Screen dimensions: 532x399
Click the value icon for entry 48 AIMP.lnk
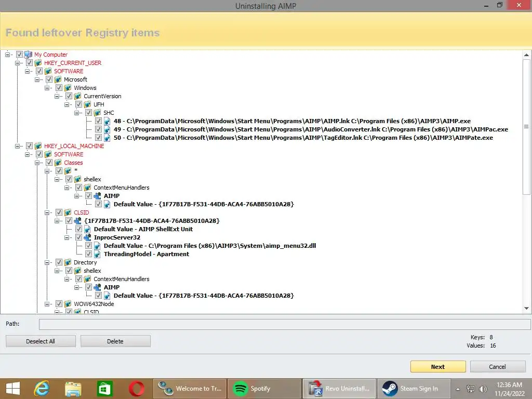pyautogui.click(x=107, y=121)
